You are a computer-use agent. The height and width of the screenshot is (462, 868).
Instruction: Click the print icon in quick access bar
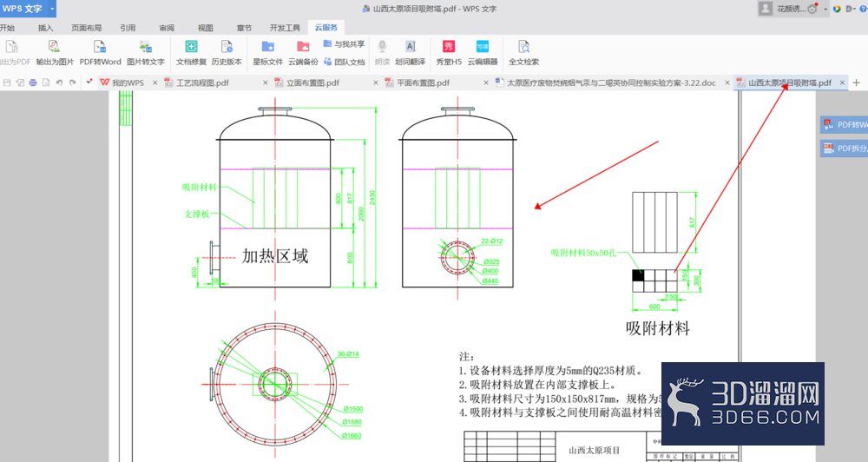[33, 82]
